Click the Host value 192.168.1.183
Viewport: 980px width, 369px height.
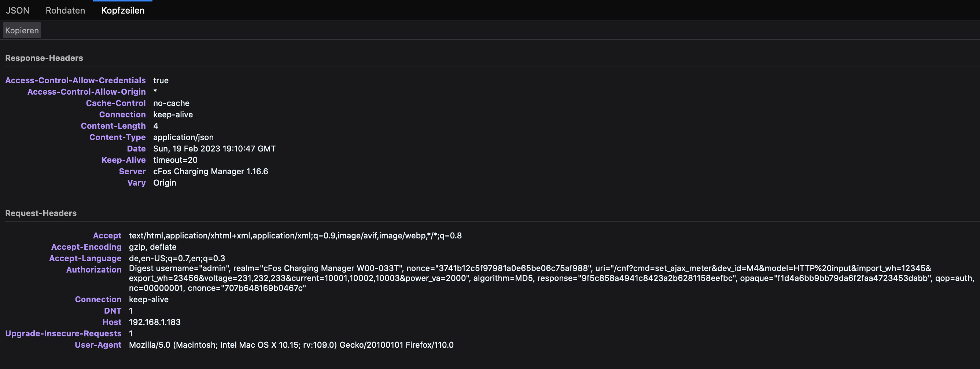pyautogui.click(x=154, y=322)
